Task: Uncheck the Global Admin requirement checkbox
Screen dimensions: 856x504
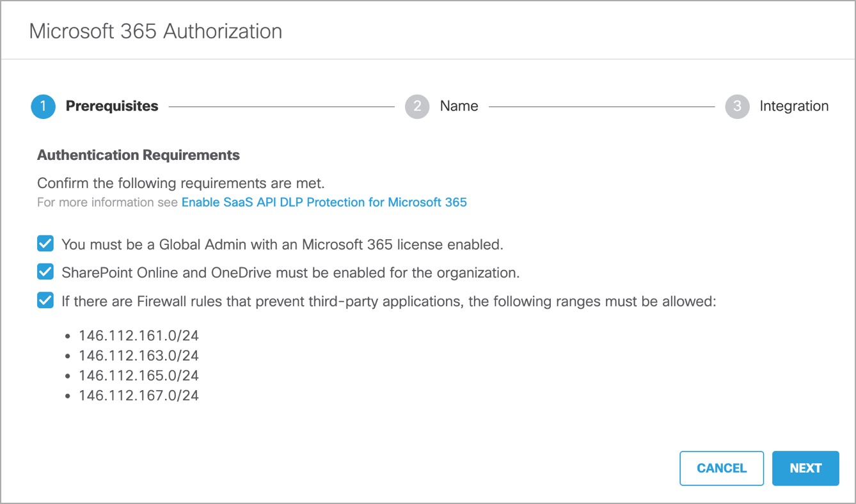Action: (45, 244)
